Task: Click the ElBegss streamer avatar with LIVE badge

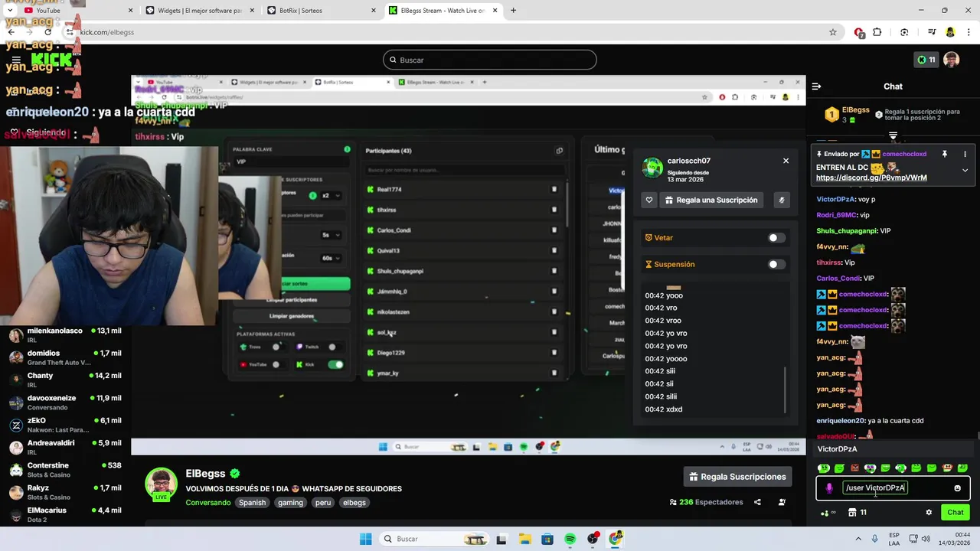Action: (x=162, y=484)
